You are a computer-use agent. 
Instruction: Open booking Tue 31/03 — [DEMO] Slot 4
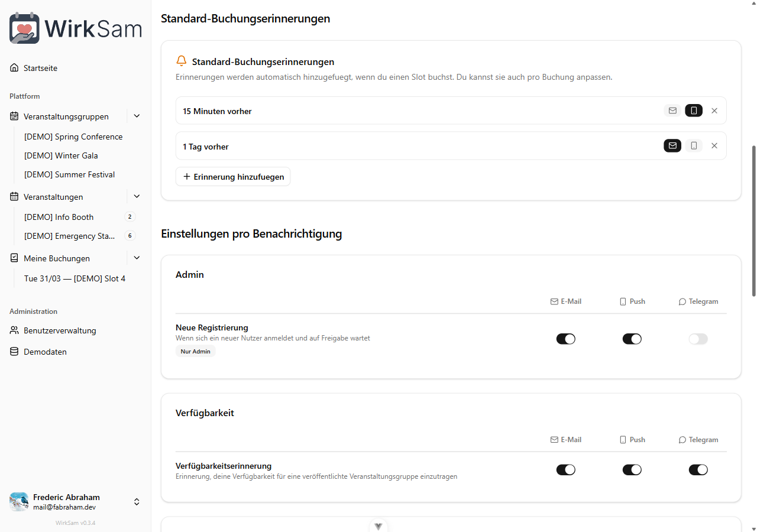pos(75,278)
